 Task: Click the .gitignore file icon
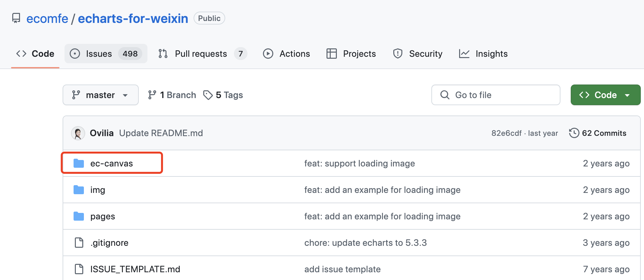coord(79,243)
